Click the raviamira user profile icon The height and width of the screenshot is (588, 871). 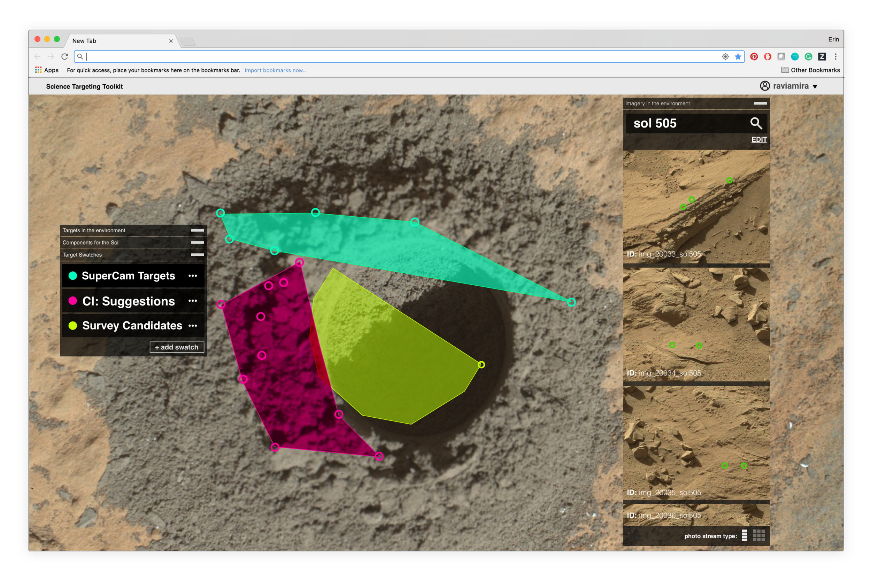click(x=764, y=86)
